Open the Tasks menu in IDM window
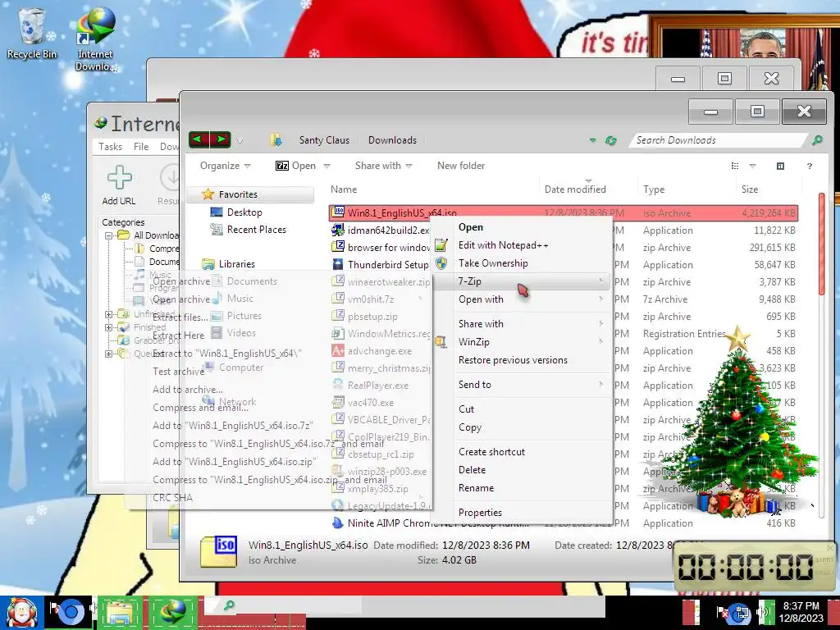 pyautogui.click(x=111, y=147)
